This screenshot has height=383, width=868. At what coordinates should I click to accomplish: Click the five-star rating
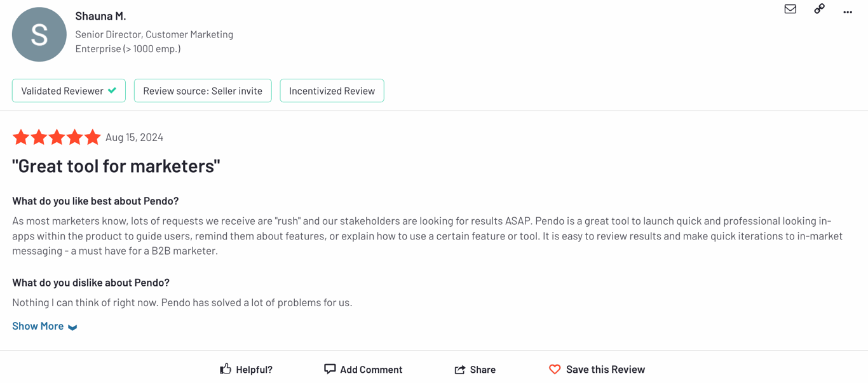(x=57, y=137)
